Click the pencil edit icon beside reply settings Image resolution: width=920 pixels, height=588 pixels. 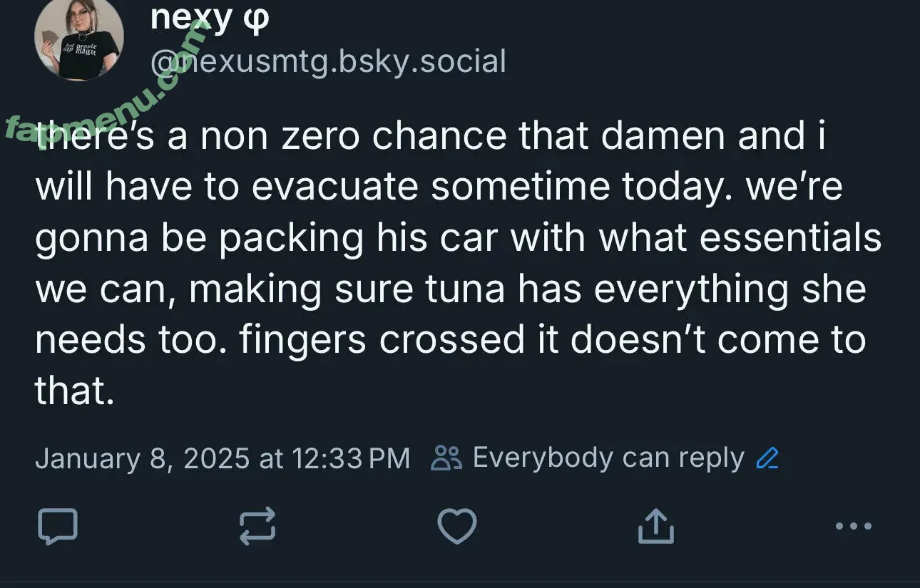coord(767,458)
